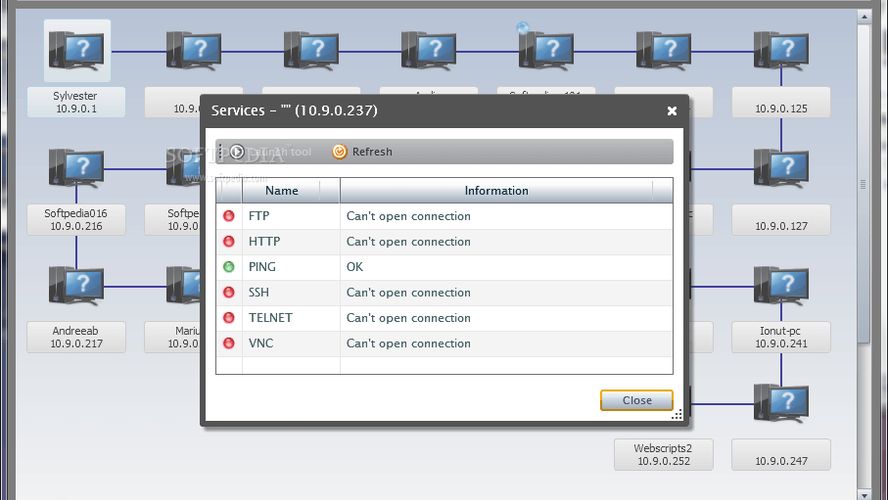Click the red status icon for TELNET
888x500 pixels.
(x=229, y=318)
